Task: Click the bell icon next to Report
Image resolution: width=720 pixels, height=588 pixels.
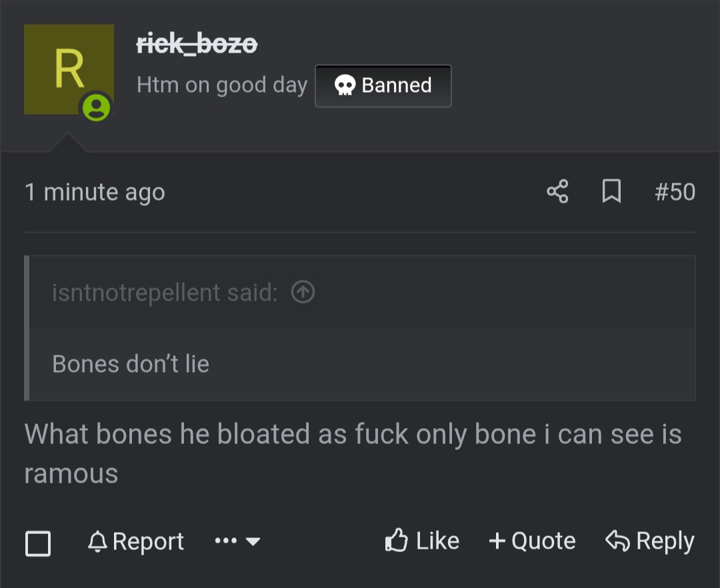Action: [x=97, y=541]
